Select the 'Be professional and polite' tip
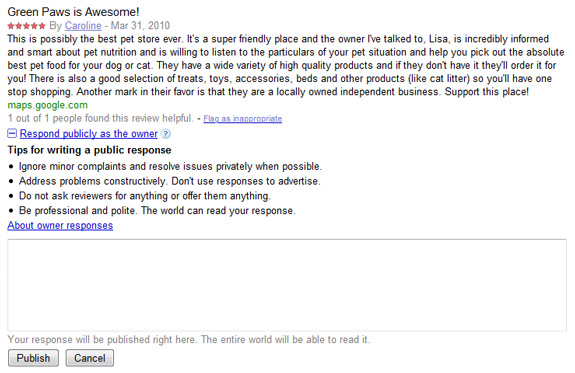Viewport: 575px width, 373px height. tap(157, 211)
